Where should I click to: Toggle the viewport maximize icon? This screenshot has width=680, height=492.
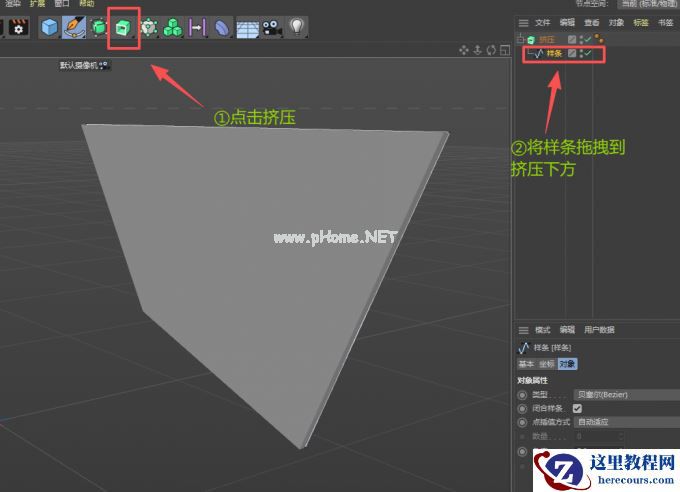click(505, 50)
